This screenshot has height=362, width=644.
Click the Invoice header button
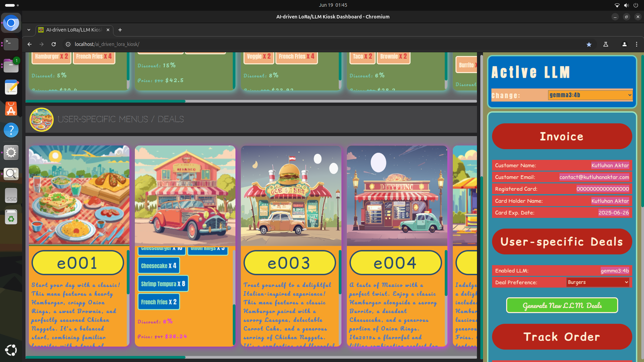point(562,136)
